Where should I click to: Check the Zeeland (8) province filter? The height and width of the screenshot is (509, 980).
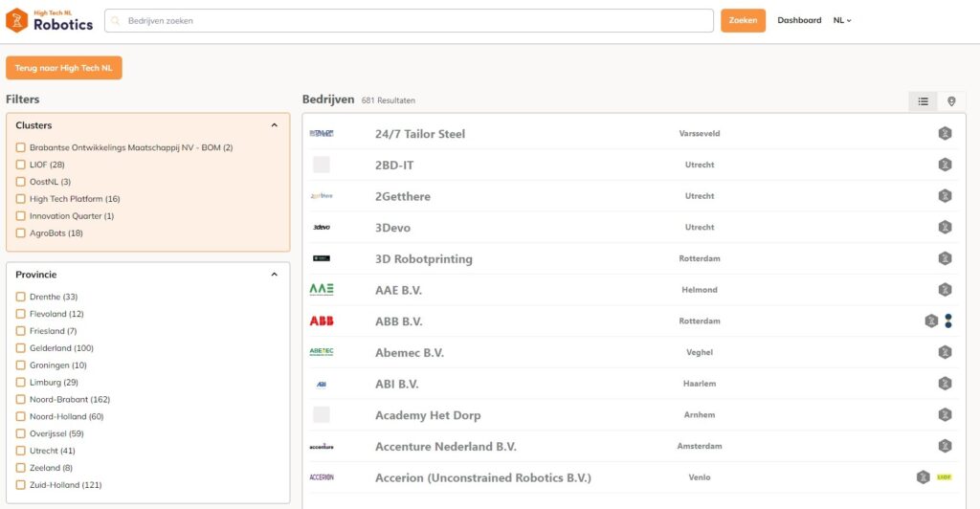pyautogui.click(x=21, y=467)
